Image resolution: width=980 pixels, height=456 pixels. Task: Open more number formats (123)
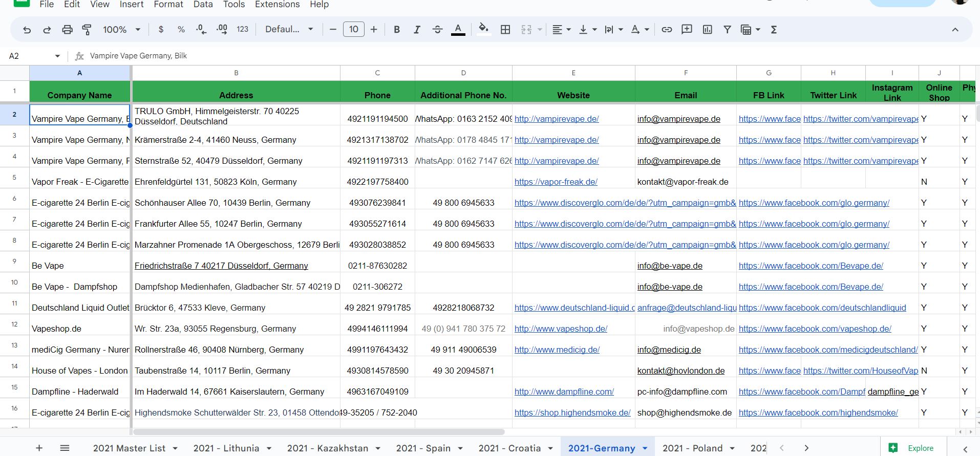point(243,30)
